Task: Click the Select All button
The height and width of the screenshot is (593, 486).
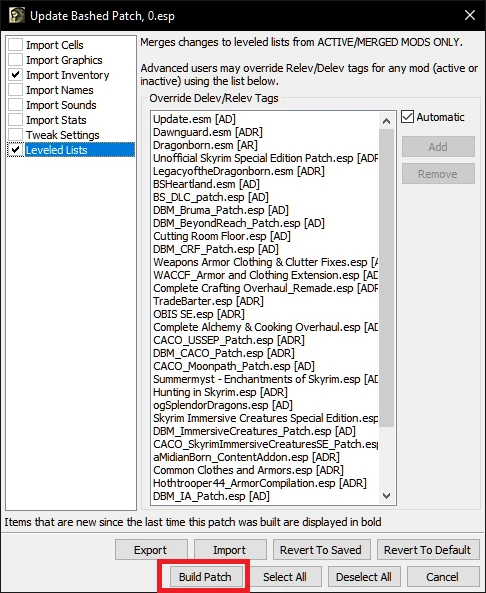Action: [x=285, y=577]
